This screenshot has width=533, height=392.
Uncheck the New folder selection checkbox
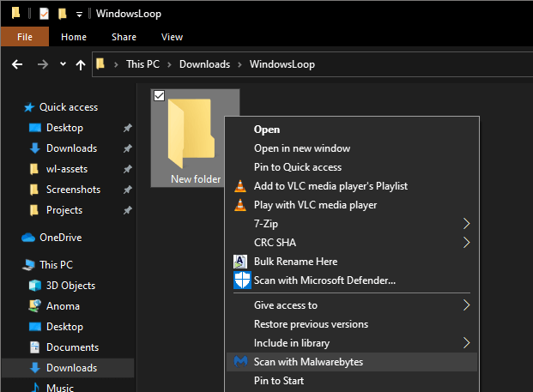[x=159, y=96]
